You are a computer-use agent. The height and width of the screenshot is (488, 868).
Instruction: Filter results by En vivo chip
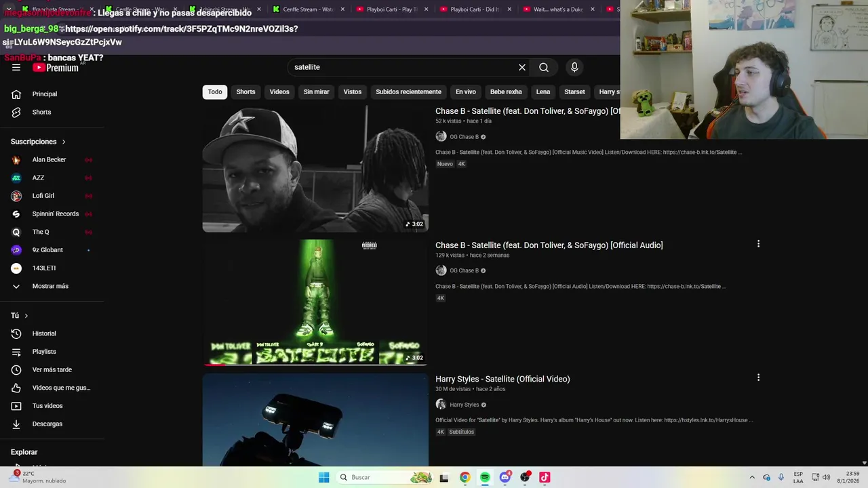click(x=466, y=92)
